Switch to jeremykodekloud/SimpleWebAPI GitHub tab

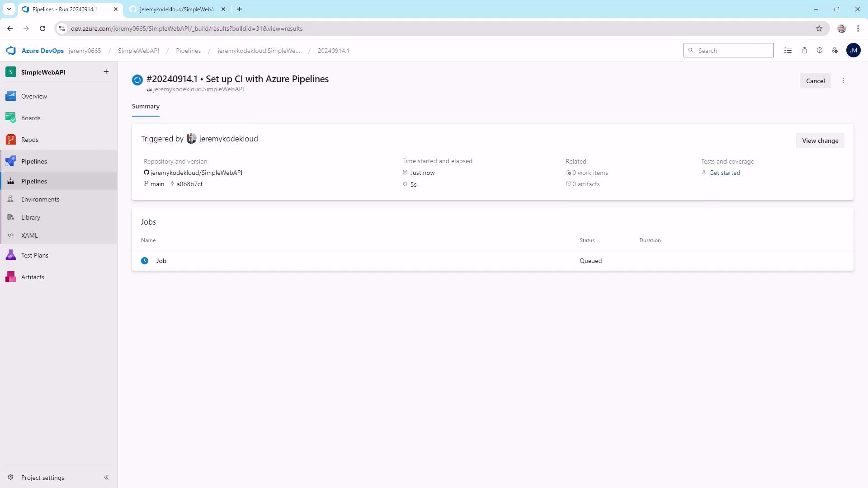[177, 9]
